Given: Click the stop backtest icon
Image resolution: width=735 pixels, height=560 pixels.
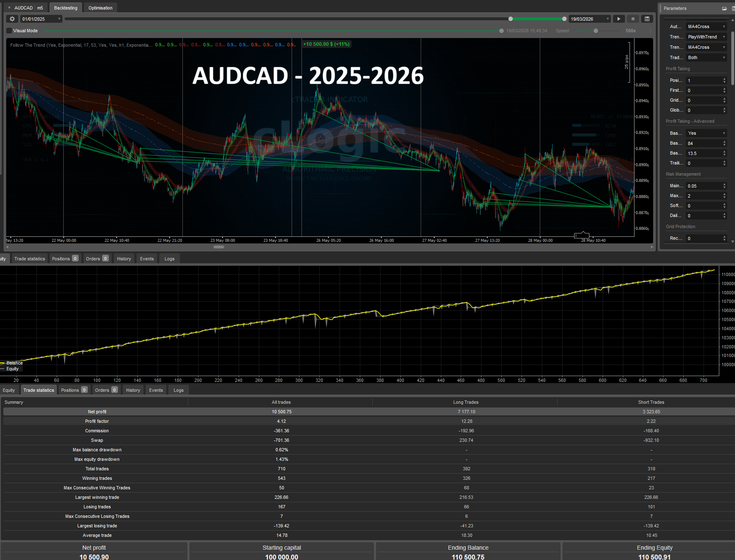Looking at the screenshot, I should (633, 19).
